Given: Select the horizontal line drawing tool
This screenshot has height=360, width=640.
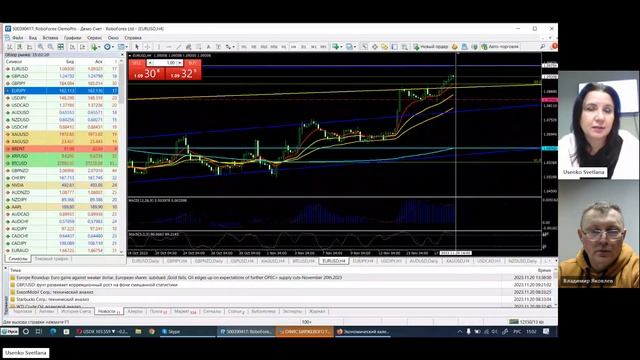Looking at the screenshot, I should [169, 47].
